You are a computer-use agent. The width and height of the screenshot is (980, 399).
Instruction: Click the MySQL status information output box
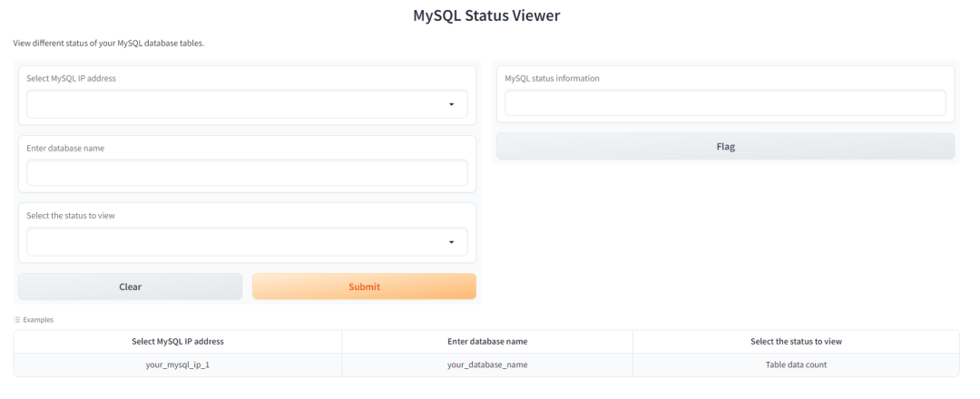725,103
